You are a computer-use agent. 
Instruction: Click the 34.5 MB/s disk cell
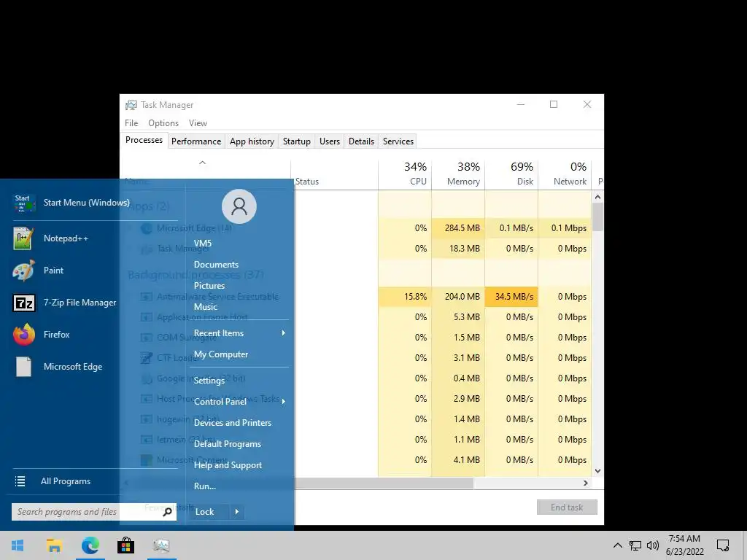point(511,296)
